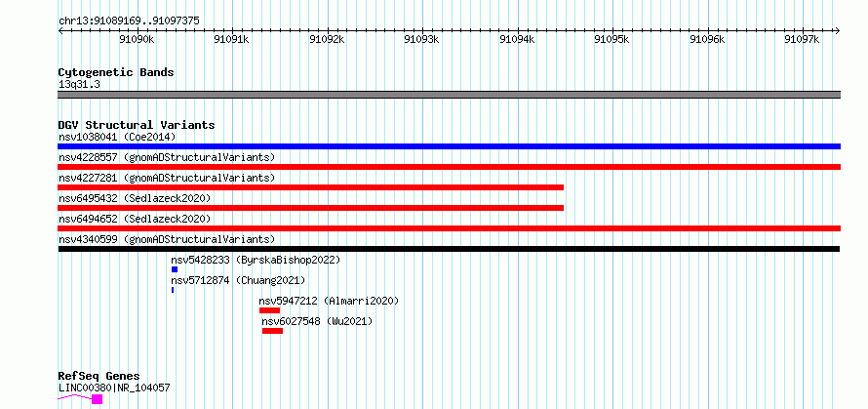Click the DGV Structural Variants track title
The height and width of the screenshot is (409, 868).
[137, 125]
